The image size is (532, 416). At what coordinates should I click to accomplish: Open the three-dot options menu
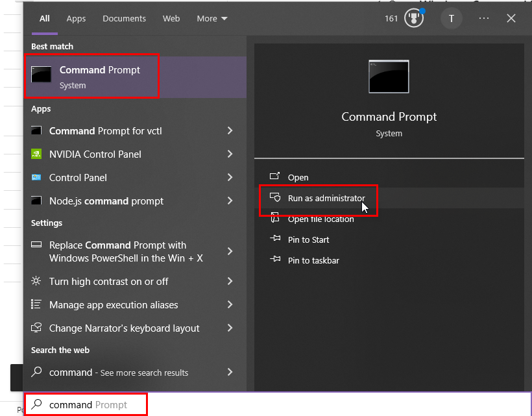click(x=484, y=18)
